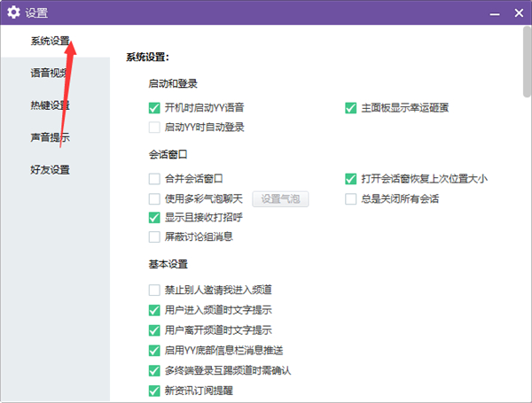Toggle 主面板显示幸运砸蛋 checkbox
The height and width of the screenshot is (403, 532).
351,108
